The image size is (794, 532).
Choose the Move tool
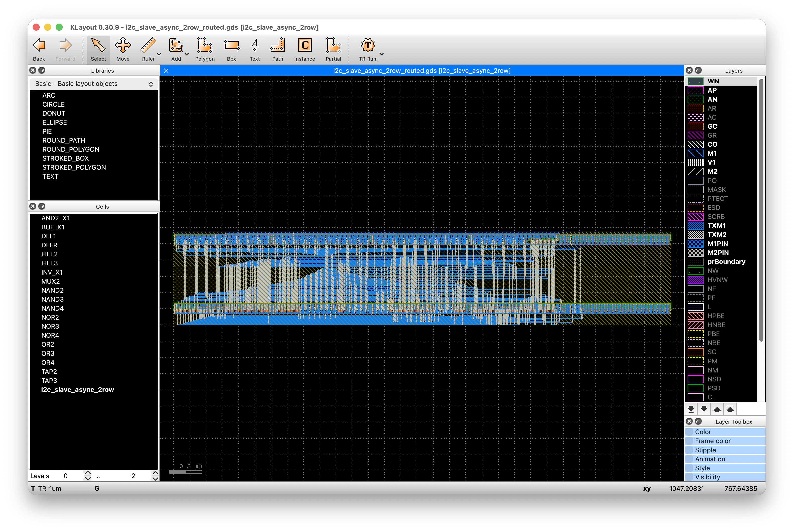pyautogui.click(x=123, y=49)
